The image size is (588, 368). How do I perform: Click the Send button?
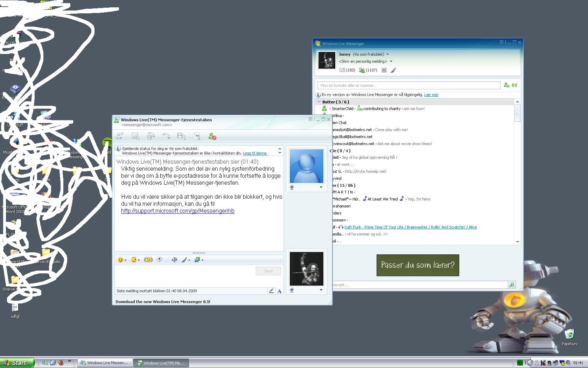point(268,271)
